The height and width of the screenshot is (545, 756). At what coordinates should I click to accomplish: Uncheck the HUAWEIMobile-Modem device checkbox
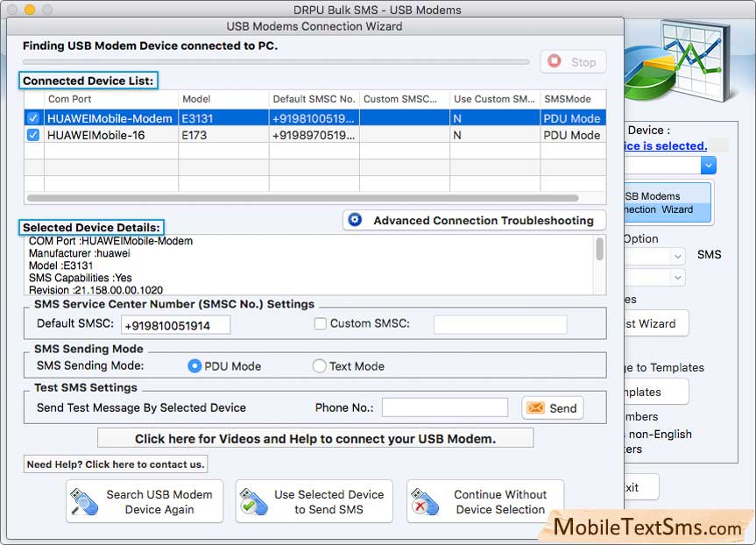click(x=33, y=118)
